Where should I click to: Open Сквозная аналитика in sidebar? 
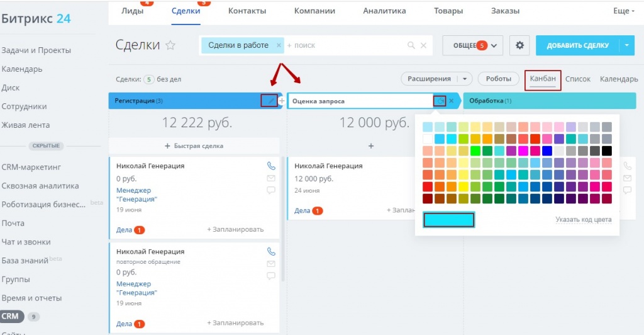coord(40,186)
